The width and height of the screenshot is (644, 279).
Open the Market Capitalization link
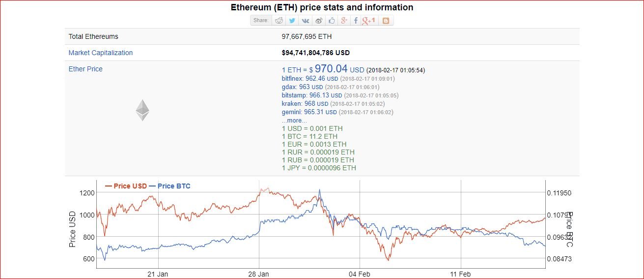click(101, 53)
